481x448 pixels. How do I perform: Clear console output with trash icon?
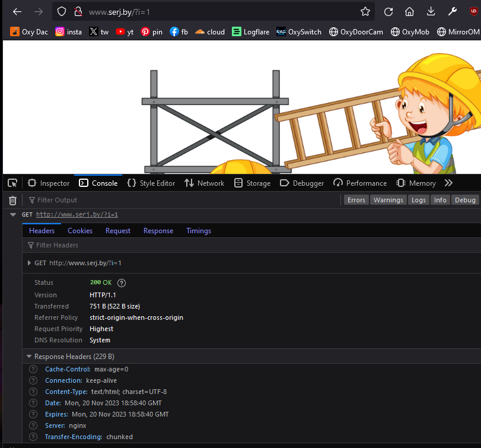pos(12,201)
